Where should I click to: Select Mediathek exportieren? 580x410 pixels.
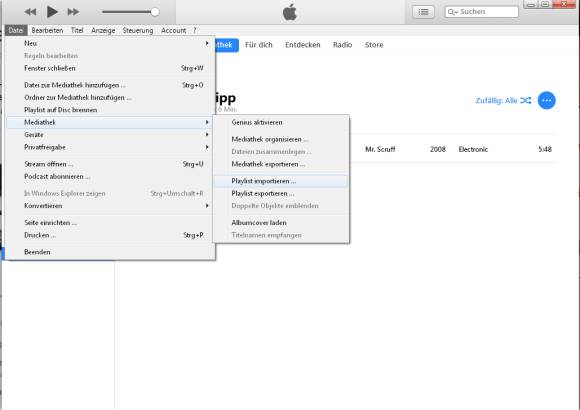point(281,164)
